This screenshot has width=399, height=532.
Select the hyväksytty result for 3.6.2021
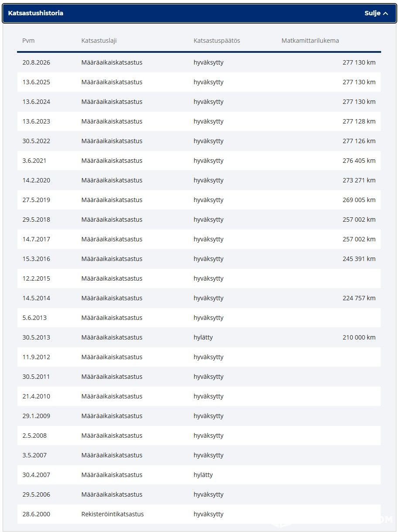click(208, 161)
